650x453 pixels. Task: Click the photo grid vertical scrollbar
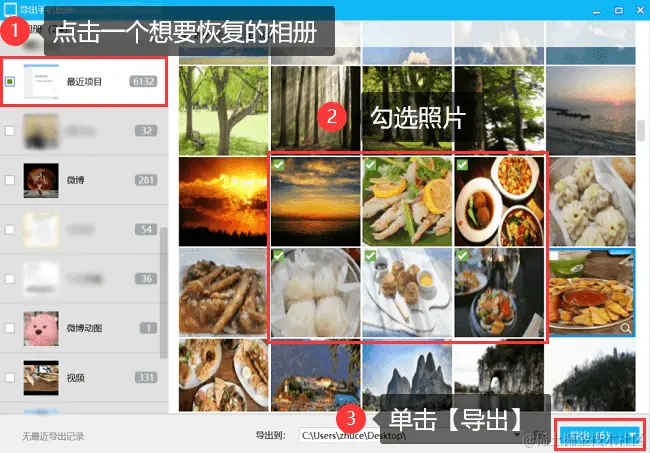[x=641, y=131]
